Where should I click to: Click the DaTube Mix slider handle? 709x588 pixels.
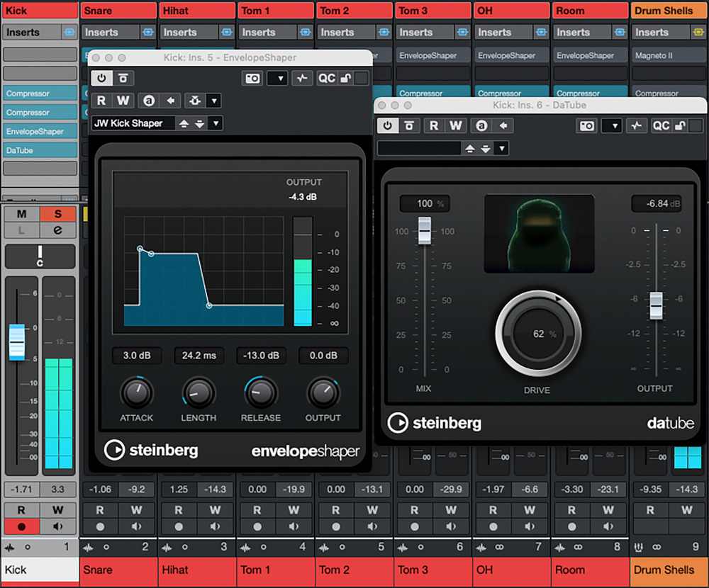coord(424,230)
